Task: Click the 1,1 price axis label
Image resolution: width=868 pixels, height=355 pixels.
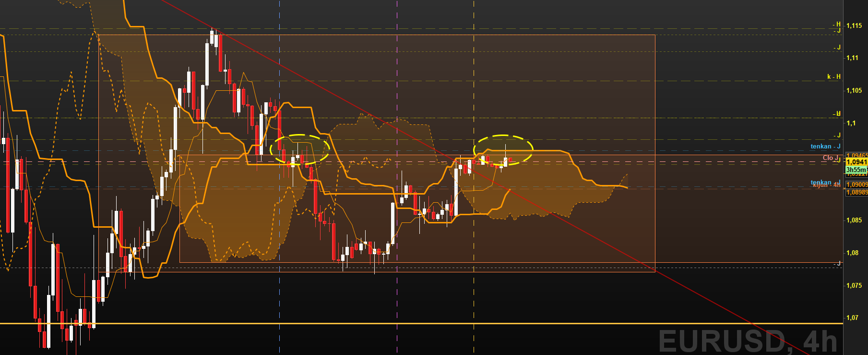Action: 851,123
